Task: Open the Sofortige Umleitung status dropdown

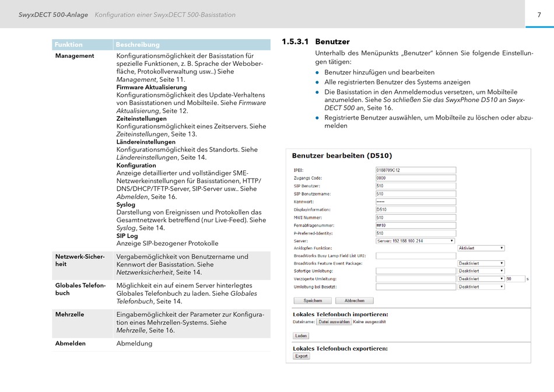Action: point(481,271)
